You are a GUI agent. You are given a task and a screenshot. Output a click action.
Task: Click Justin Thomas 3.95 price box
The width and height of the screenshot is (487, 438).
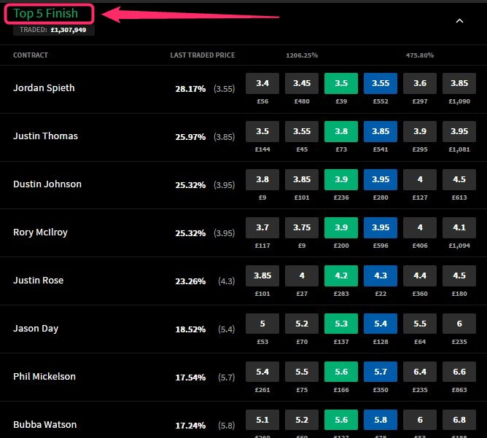coord(459,131)
